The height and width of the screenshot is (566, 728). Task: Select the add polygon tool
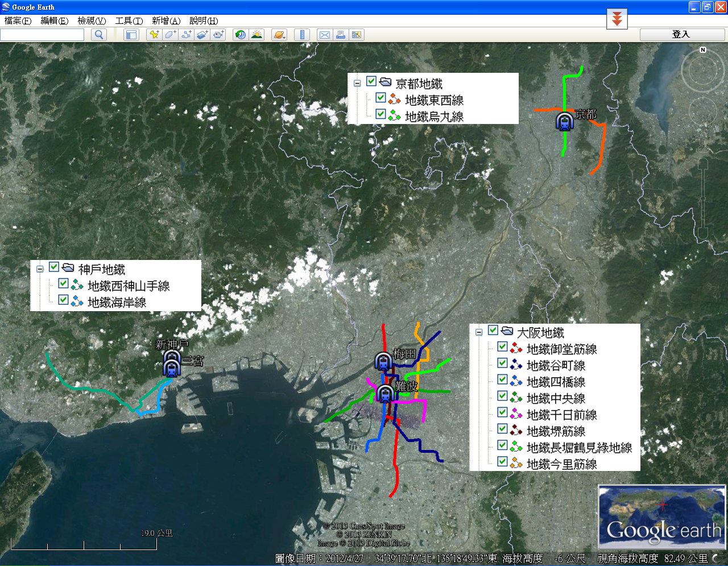pos(170,35)
